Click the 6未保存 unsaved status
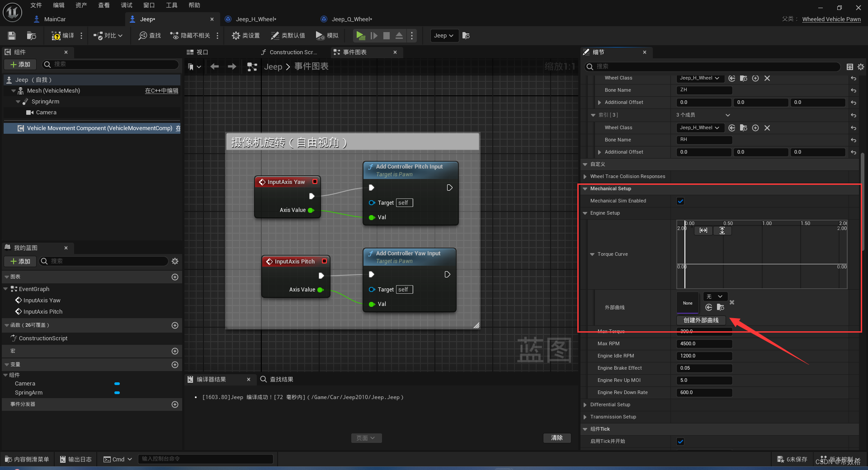This screenshot has width=868, height=470. 792,459
